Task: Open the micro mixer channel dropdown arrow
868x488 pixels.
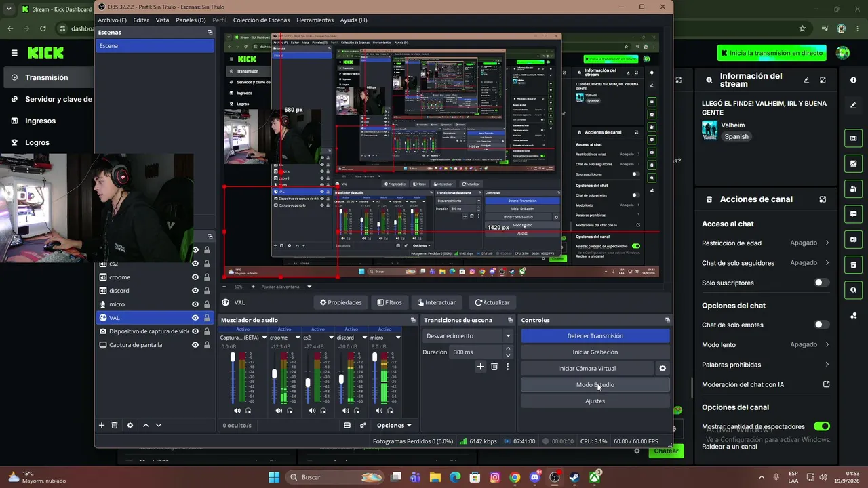Action: coord(398,338)
